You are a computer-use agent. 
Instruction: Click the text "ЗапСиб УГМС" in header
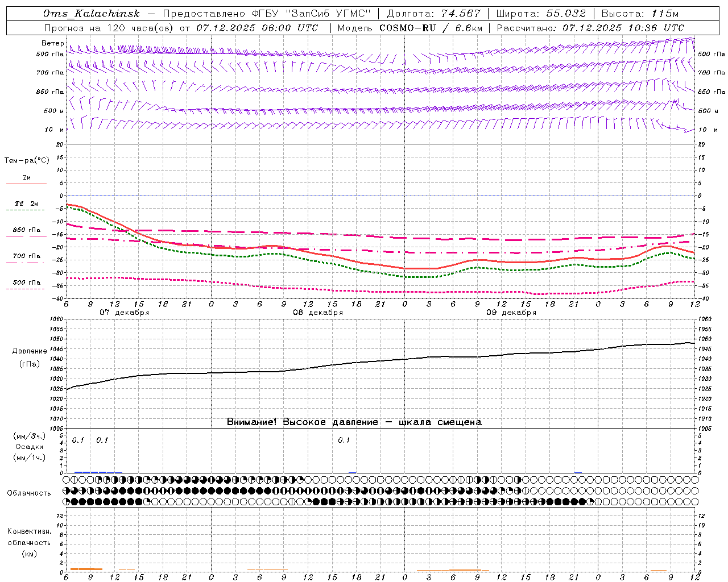tap(327, 14)
